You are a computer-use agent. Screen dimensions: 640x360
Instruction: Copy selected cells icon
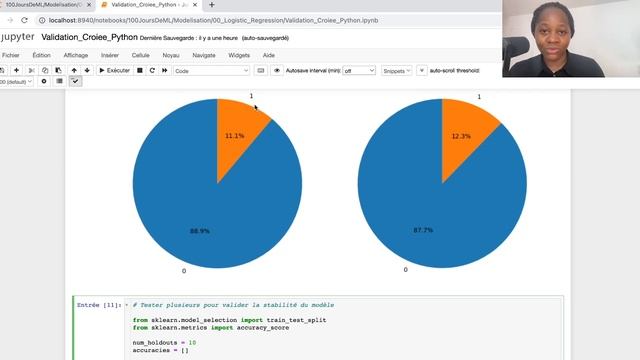pos(45,71)
